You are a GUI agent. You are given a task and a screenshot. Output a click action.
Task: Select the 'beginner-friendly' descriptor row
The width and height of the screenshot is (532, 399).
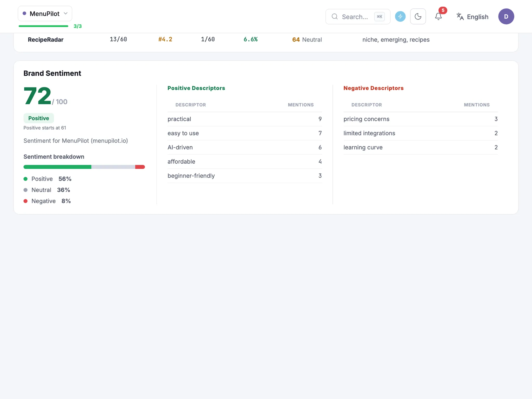click(x=245, y=176)
